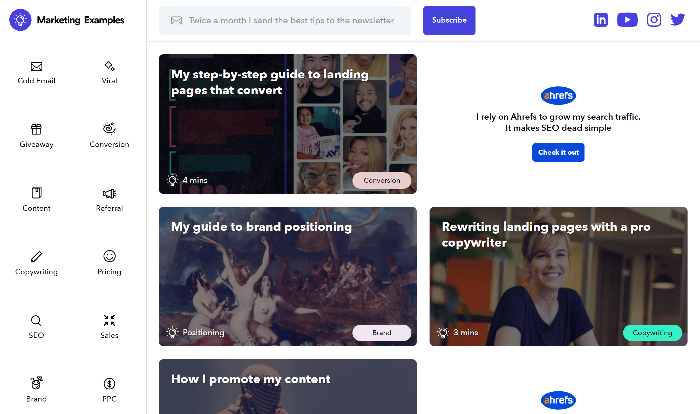The width and height of the screenshot is (700, 414).
Task: Click the Ahrefs Check it out button
Action: [x=558, y=153]
